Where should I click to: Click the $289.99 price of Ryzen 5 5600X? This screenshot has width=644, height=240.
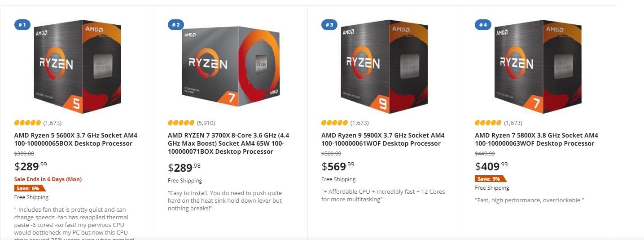coord(31,167)
